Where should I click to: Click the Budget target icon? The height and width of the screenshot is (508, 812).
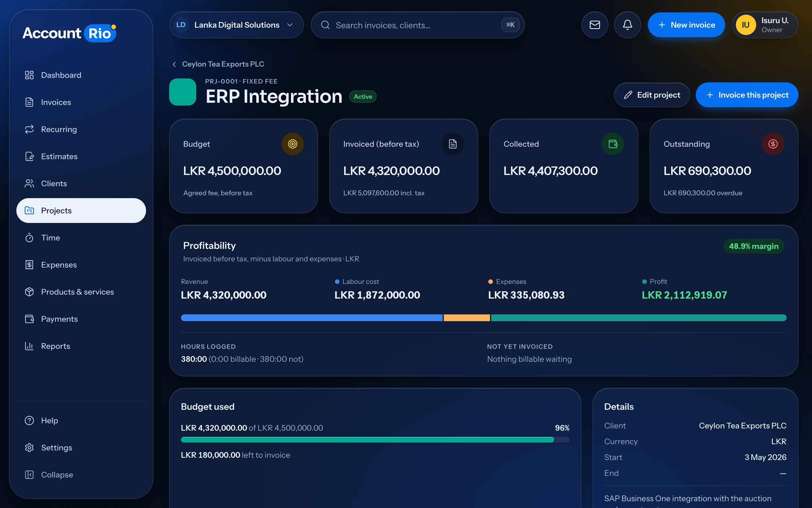tap(293, 144)
